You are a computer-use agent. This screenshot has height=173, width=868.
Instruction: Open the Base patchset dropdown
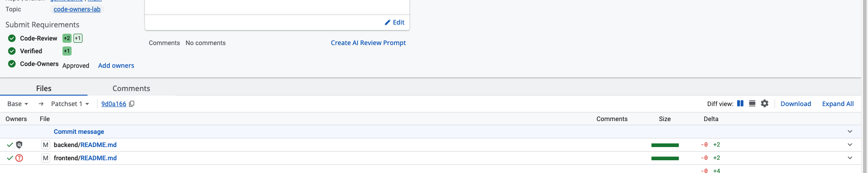(x=18, y=104)
